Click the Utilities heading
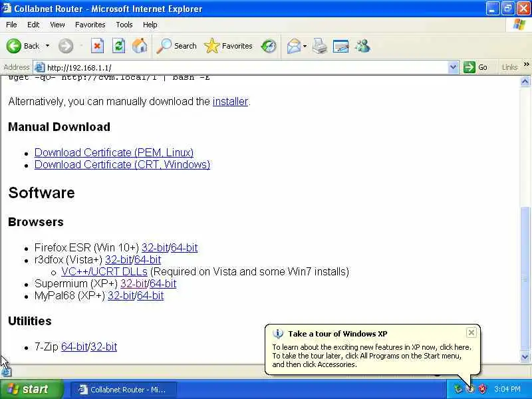The width and height of the screenshot is (532, 399). click(x=30, y=321)
